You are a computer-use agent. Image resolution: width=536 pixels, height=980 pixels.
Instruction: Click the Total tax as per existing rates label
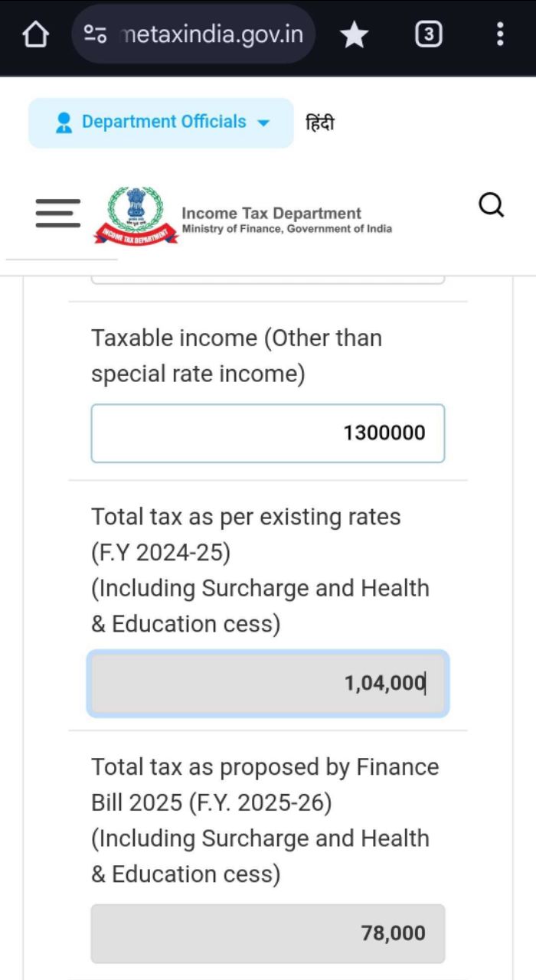(246, 517)
